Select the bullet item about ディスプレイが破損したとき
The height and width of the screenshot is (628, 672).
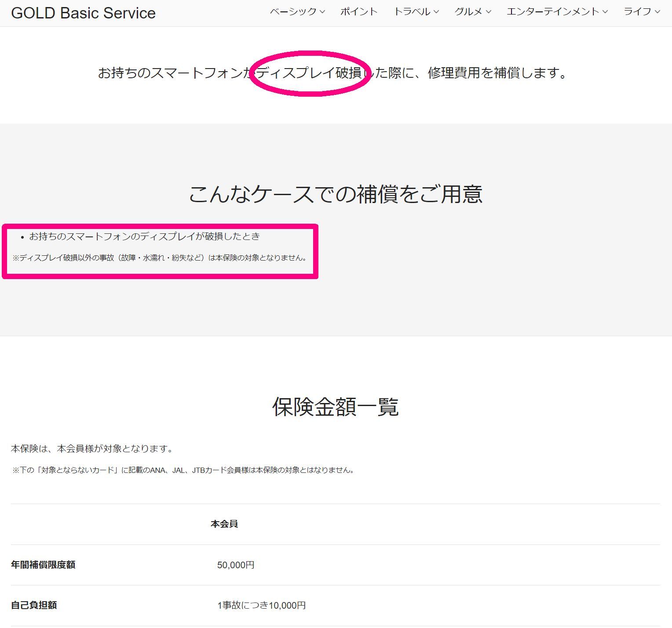click(145, 236)
